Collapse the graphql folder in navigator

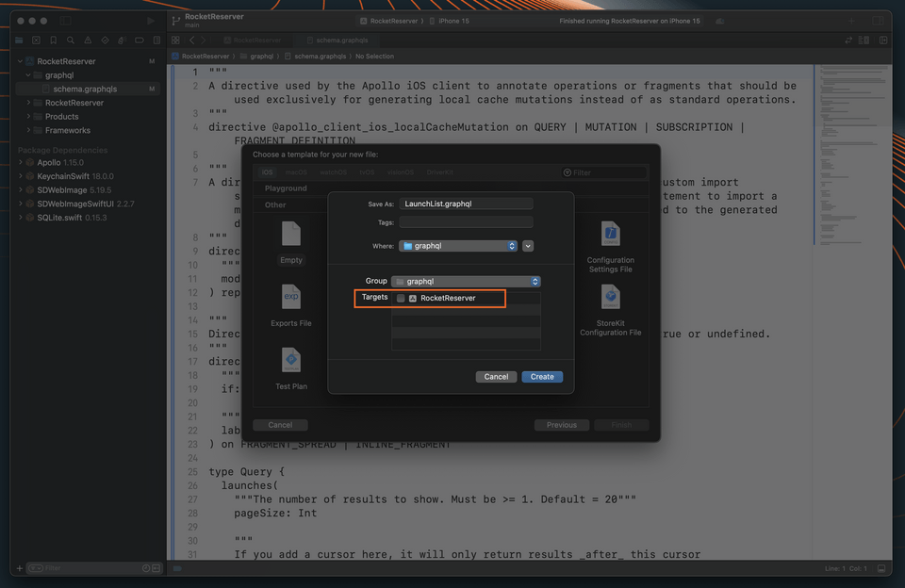click(27, 75)
